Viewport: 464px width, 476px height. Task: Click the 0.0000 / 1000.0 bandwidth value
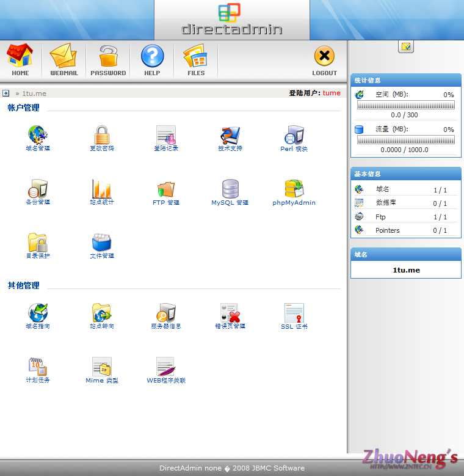pos(404,150)
